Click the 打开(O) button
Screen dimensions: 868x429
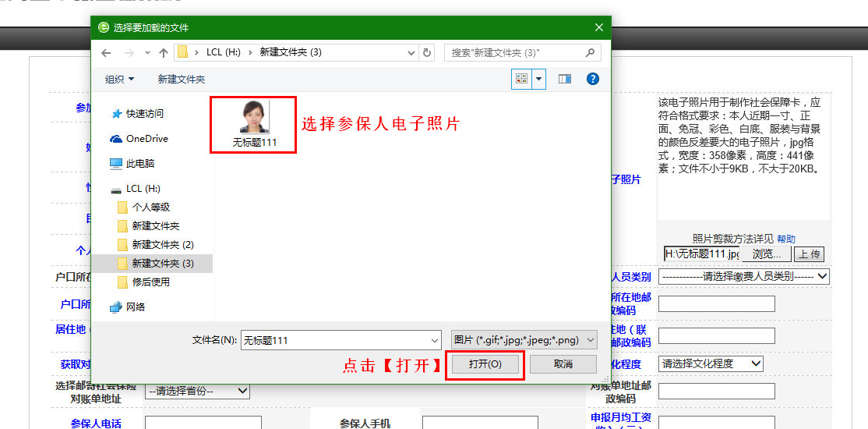485,364
